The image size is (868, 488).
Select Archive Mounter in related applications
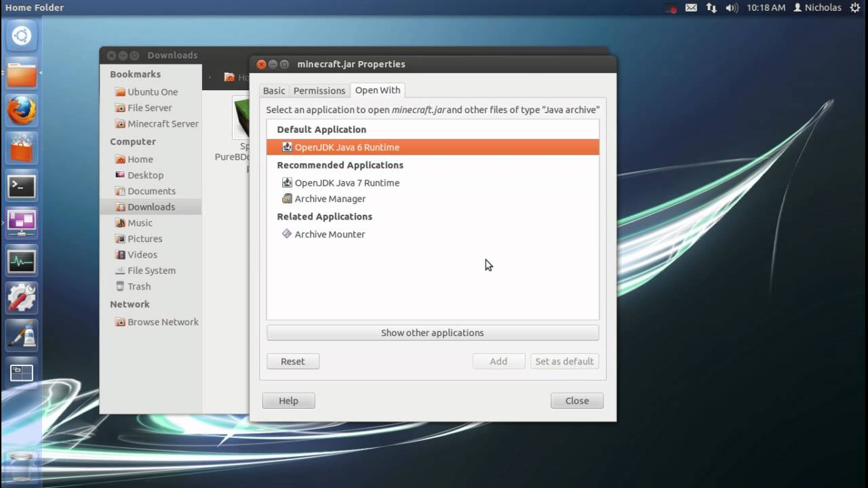tap(433, 234)
